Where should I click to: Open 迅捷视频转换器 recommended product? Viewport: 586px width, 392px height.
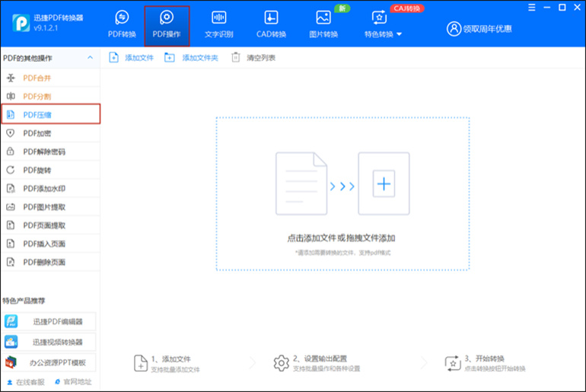(49, 342)
